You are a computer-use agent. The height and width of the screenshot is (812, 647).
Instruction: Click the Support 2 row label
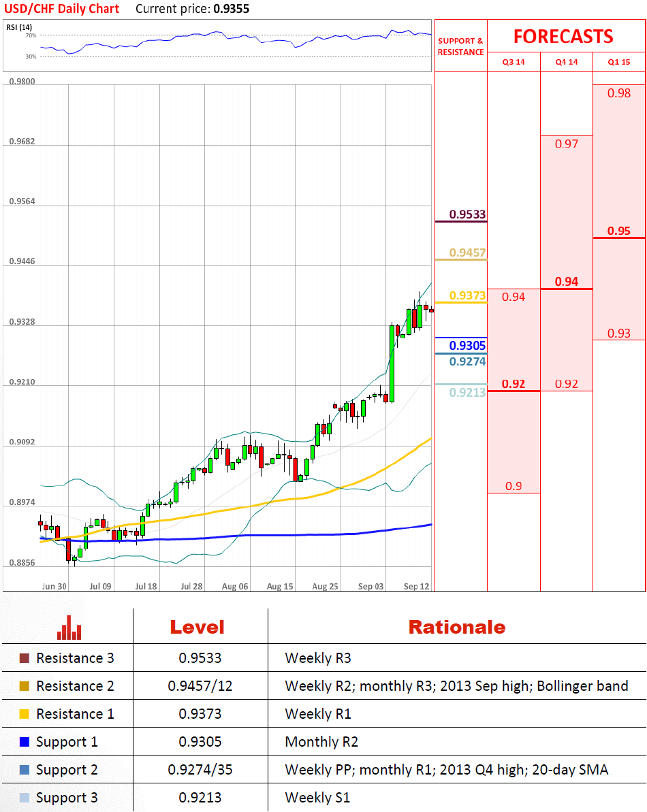(x=67, y=770)
